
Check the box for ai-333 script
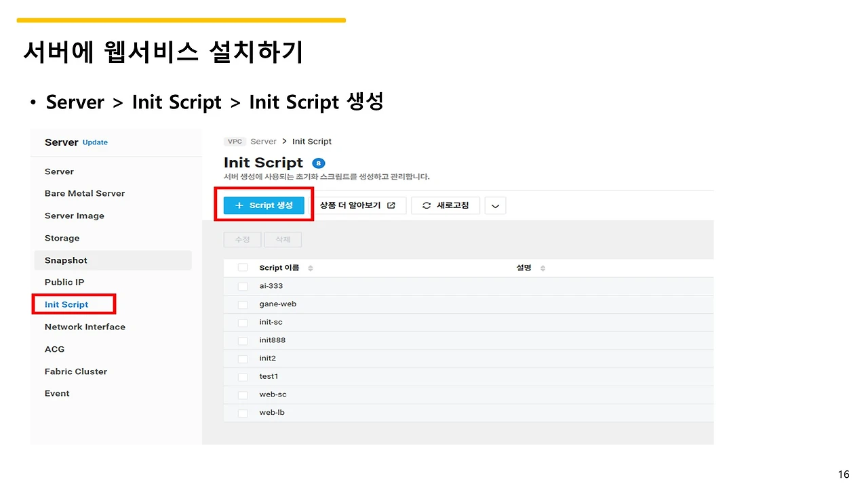coord(243,286)
